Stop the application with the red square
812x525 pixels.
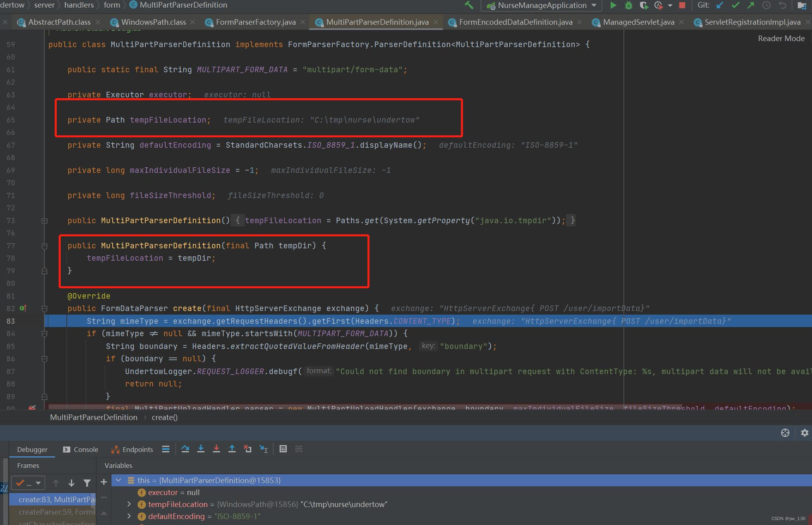coord(682,5)
